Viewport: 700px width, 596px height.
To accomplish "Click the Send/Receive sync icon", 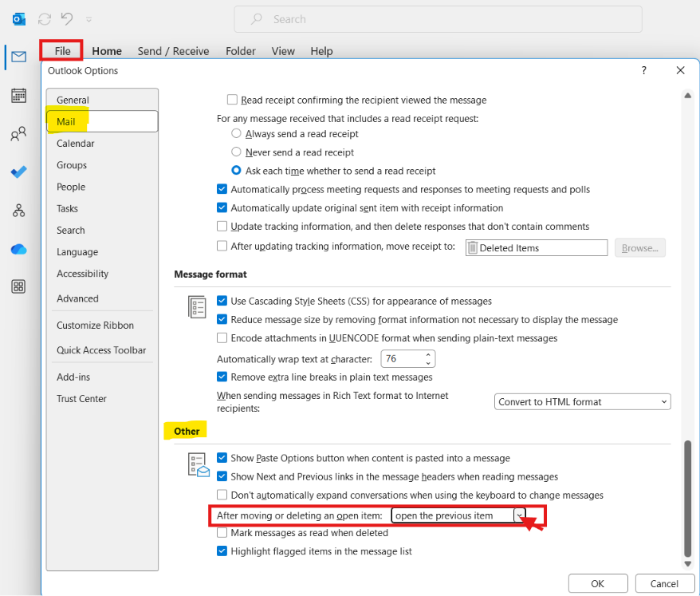I will click(44, 19).
